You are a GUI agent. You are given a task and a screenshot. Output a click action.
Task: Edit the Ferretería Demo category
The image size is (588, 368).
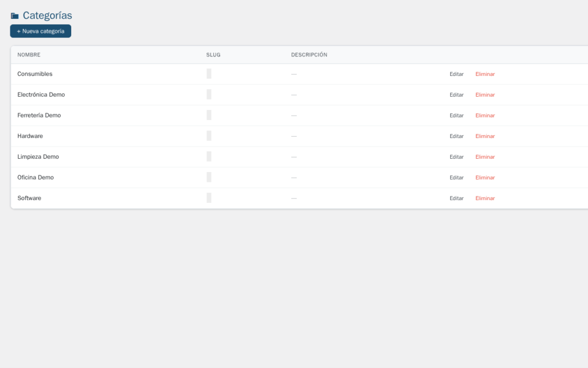click(457, 115)
